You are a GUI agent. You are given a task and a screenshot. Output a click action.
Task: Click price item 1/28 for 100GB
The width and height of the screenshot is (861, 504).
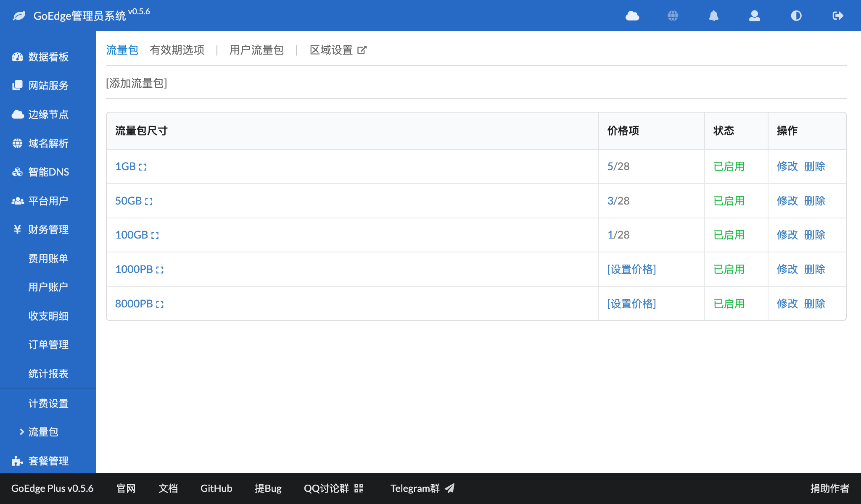coord(618,235)
